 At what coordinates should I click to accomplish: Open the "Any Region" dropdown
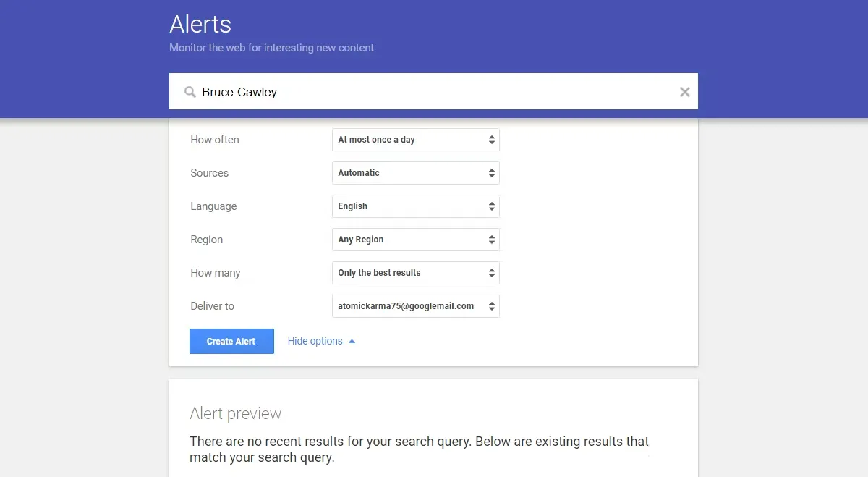pyautogui.click(x=415, y=240)
